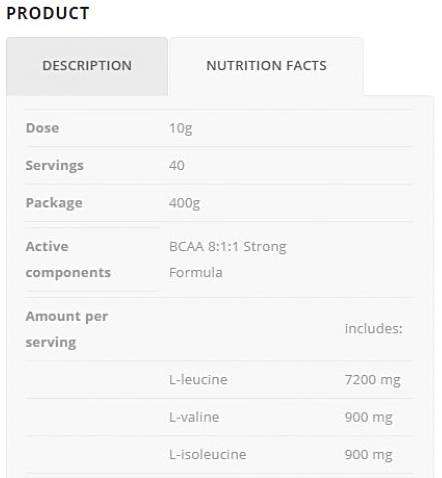Screen dimensions: 442x478
Task: Select the Active components label
Action: 68,259
